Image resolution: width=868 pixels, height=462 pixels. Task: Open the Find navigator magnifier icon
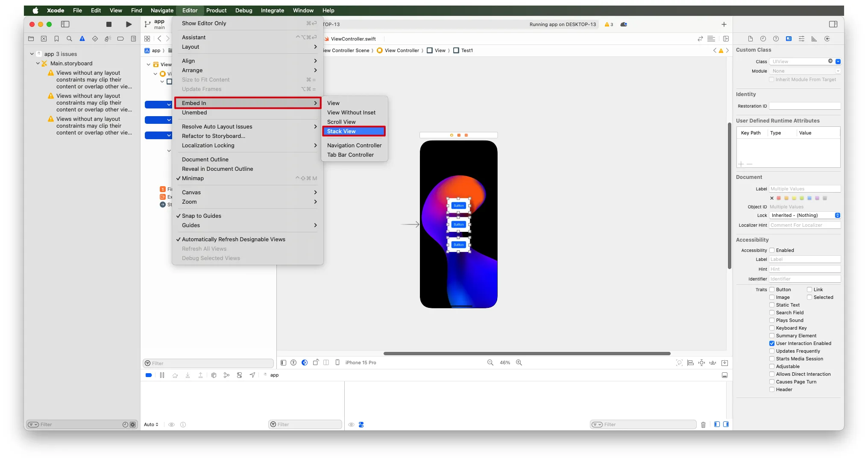(x=69, y=39)
